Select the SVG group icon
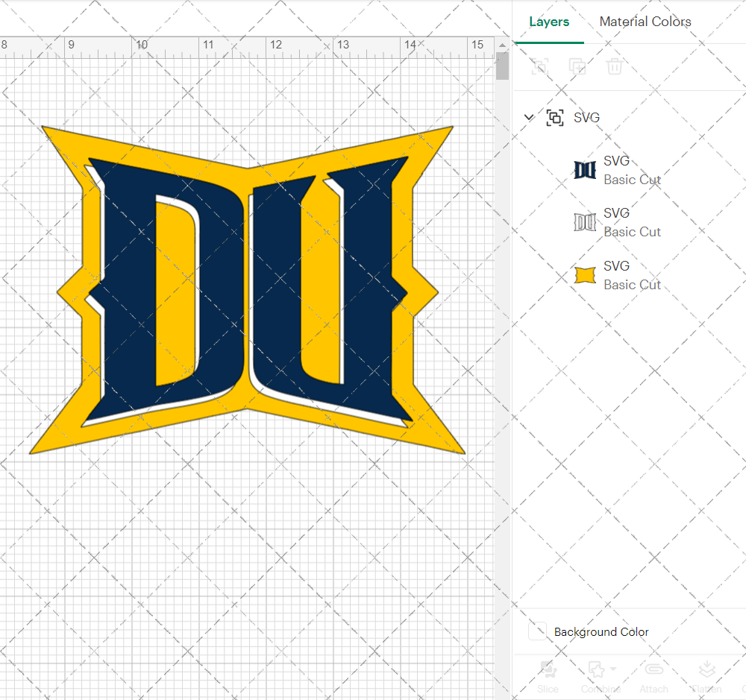Image resolution: width=746 pixels, height=700 pixels. tap(555, 118)
